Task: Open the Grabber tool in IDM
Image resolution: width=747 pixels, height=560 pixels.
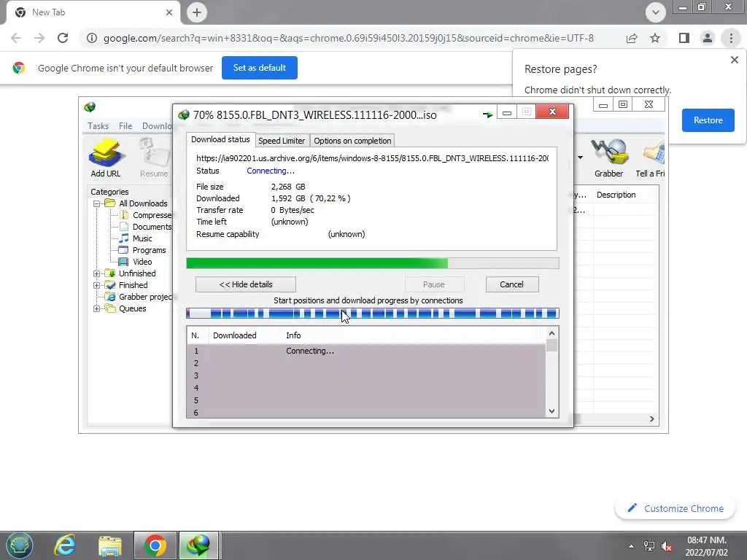Action: [608, 157]
